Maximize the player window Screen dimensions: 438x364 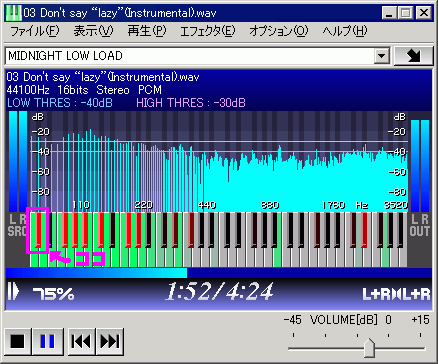click(405, 13)
